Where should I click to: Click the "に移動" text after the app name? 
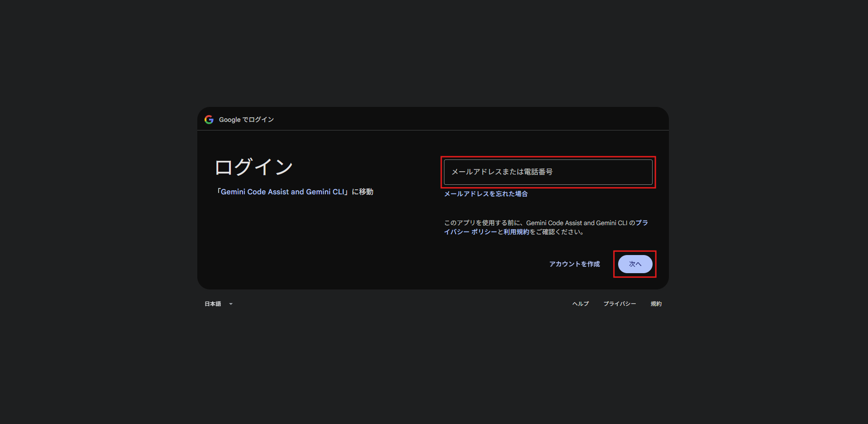click(x=362, y=192)
